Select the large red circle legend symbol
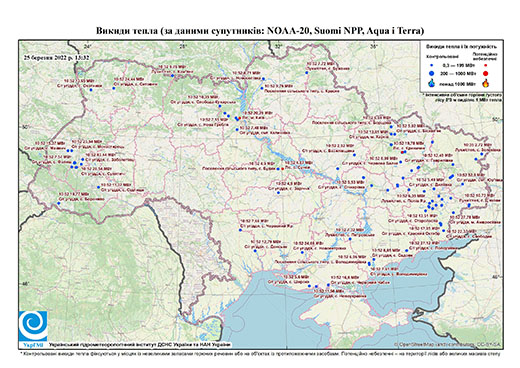The width and height of the screenshot is (520, 368). [x=486, y=73]
